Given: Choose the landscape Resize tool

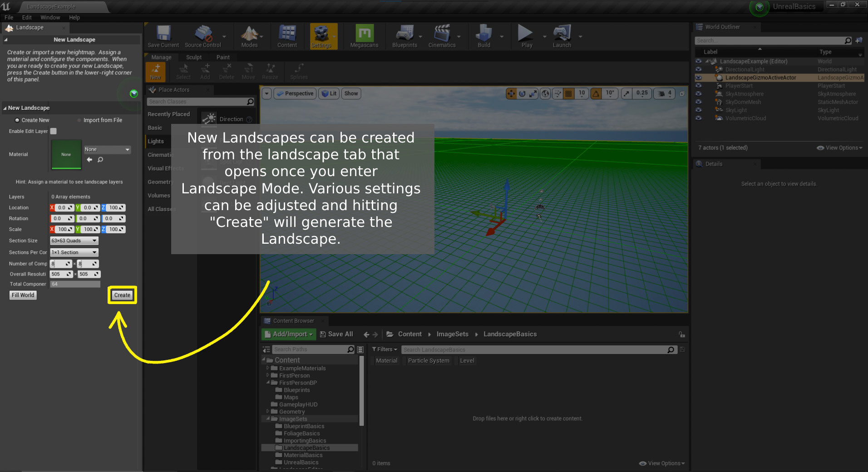Looking at the screenshot, I should point(270,72).
